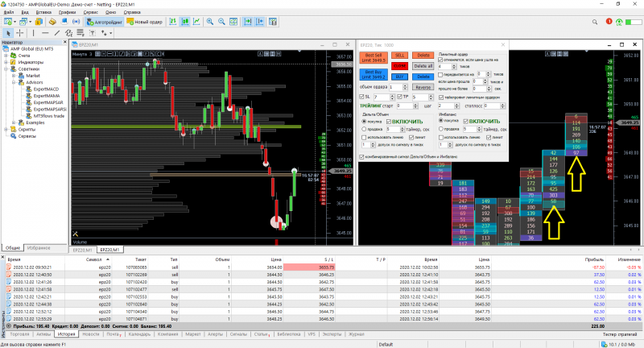Select the trendline drawing tool
The width and height of the screenshot is (644, 348).
56,33
